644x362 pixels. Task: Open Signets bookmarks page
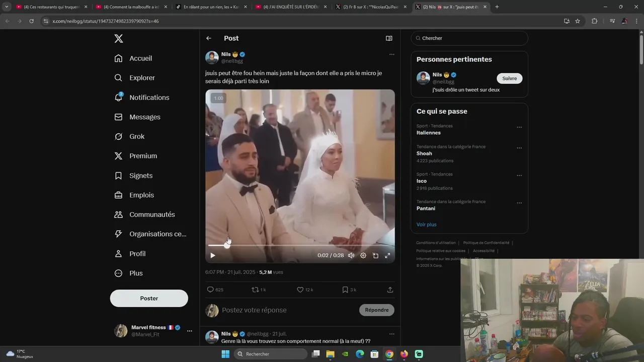pos(133,175)
